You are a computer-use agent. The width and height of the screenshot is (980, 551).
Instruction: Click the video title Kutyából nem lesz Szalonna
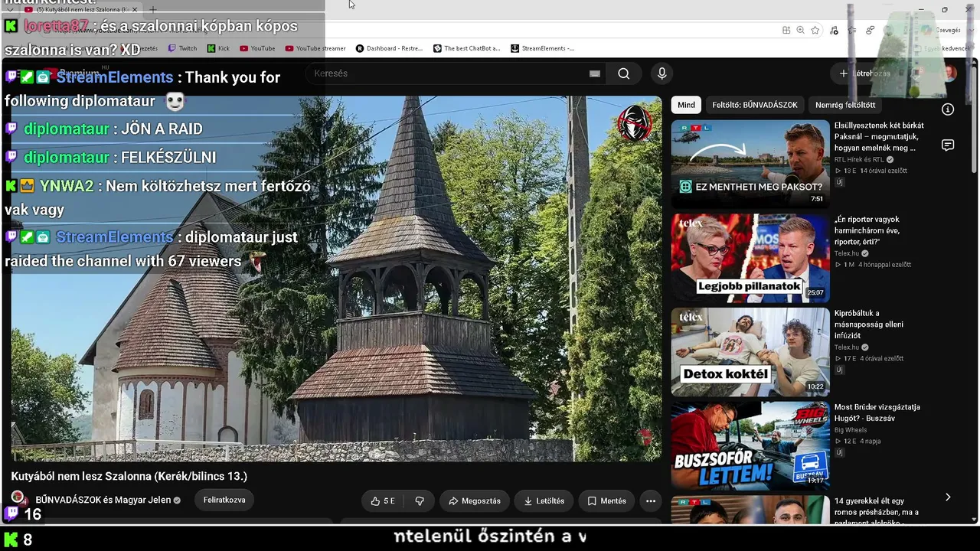(129, 476)
